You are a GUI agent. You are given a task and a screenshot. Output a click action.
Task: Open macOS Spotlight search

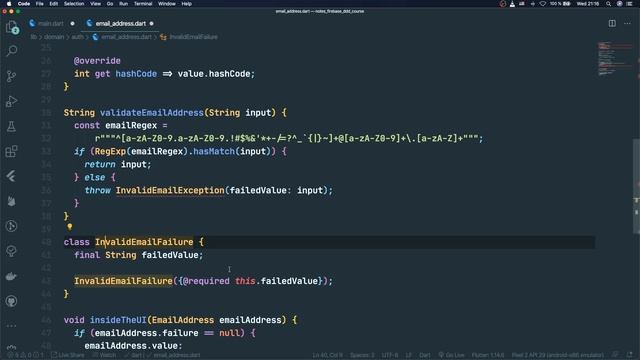point(608,4)
